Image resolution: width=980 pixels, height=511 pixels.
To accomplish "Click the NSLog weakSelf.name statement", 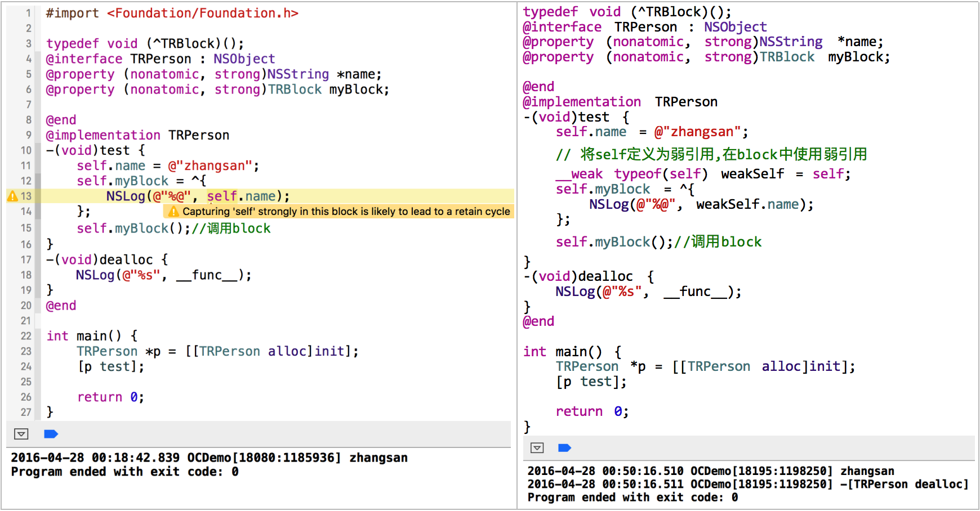I will click(702, 204).
